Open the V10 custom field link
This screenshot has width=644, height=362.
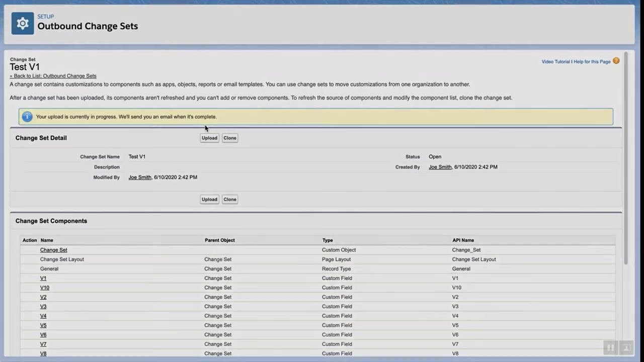(45, 288)
